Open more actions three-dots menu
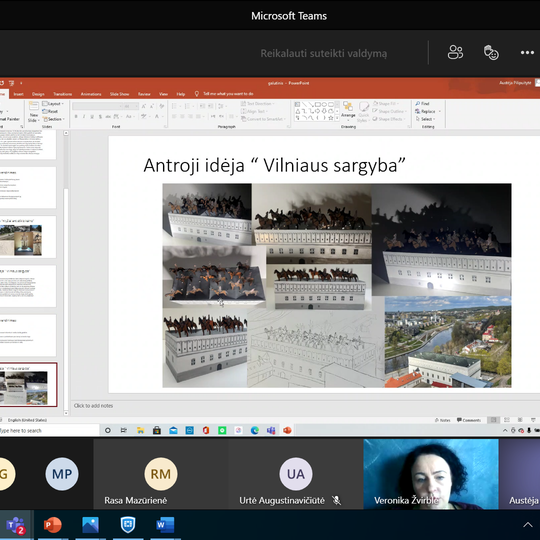Screen dimensions: 540x540 (x=527, y=53)
